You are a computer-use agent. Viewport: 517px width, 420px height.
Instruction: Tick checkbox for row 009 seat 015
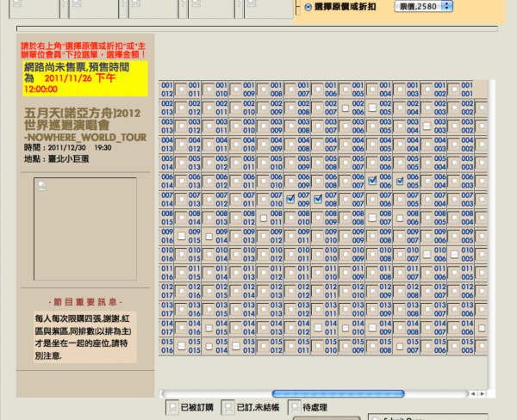click(181, 236)
